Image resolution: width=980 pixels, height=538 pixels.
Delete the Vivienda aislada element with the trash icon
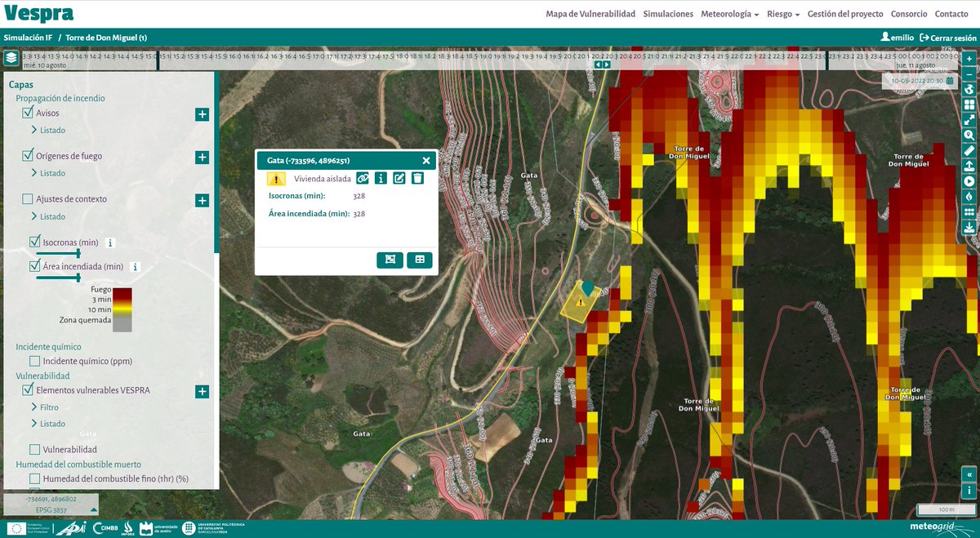click(417, 178)
